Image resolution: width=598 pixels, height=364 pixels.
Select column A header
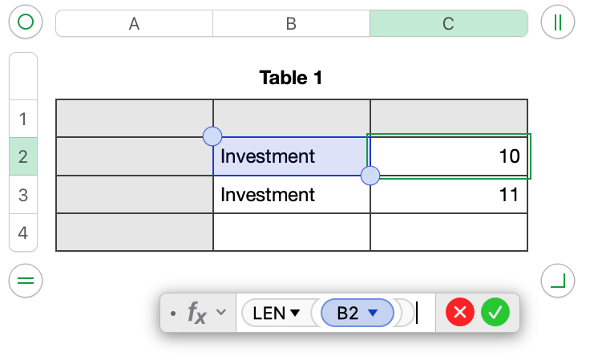coord(134,23)
